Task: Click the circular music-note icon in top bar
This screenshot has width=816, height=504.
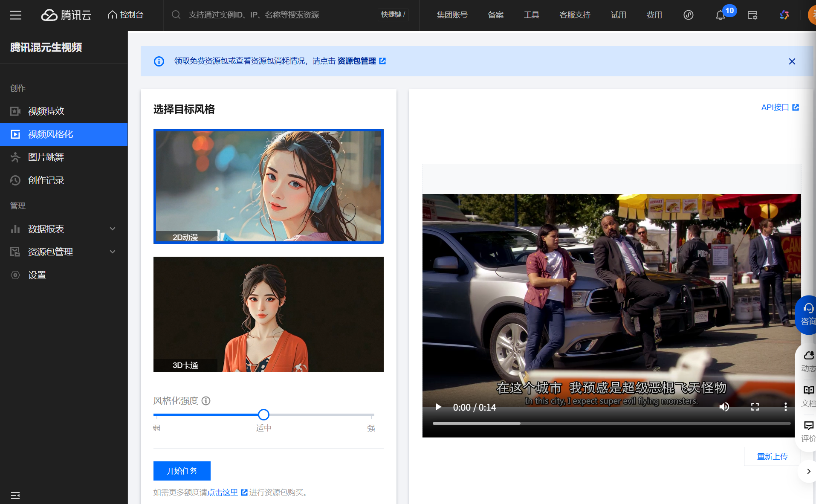Action: 689,15
